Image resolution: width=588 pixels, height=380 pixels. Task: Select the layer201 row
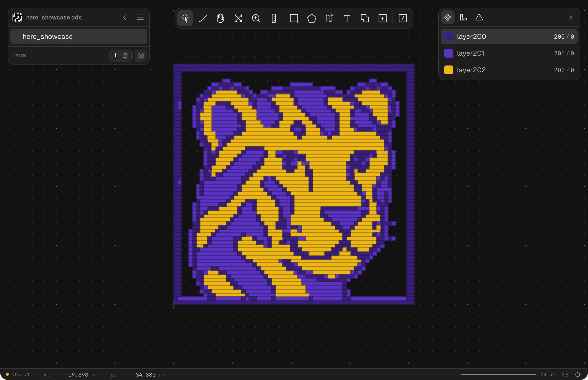click(509, 53)
